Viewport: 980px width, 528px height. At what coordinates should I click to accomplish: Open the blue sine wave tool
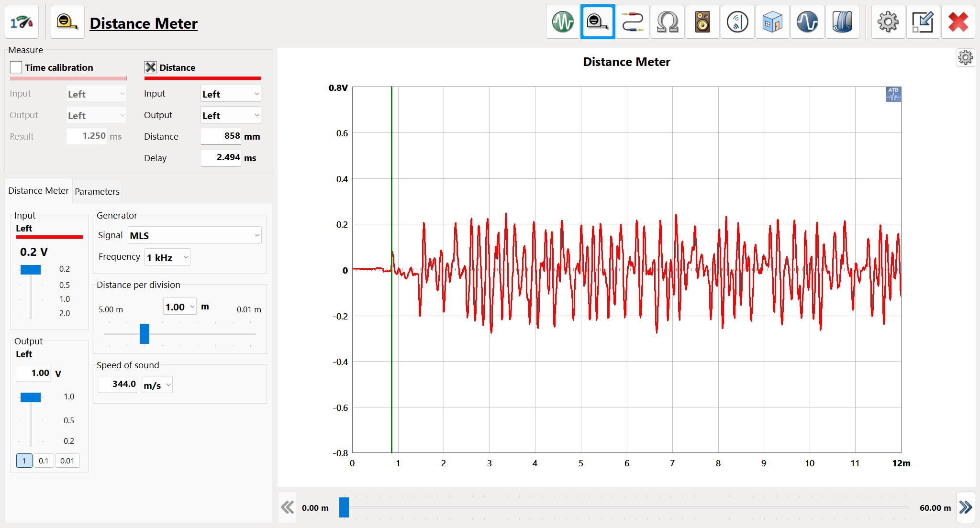click(807, 22)
